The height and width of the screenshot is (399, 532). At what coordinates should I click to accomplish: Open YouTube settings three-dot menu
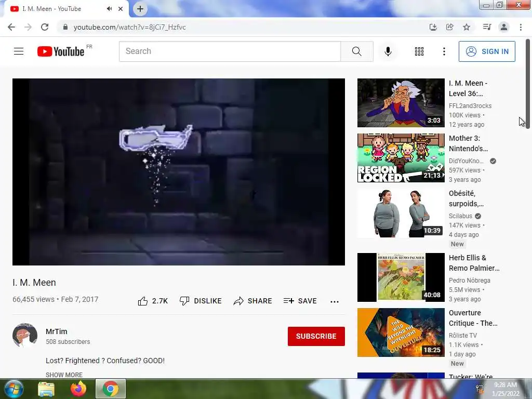(444, 51)
